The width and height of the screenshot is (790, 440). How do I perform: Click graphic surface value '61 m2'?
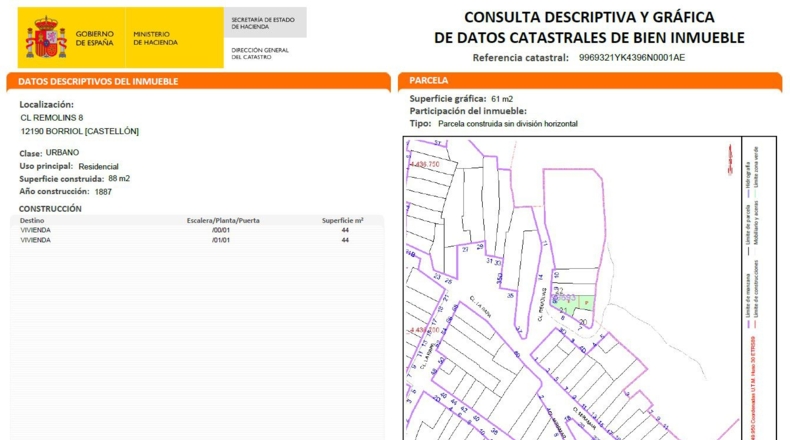tap(502, 99)
